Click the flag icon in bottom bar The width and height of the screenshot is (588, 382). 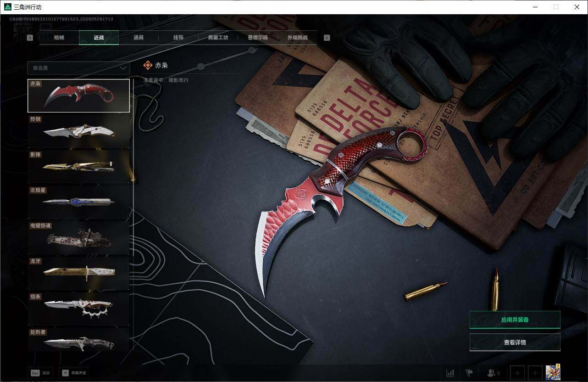(x=469, y=373)
